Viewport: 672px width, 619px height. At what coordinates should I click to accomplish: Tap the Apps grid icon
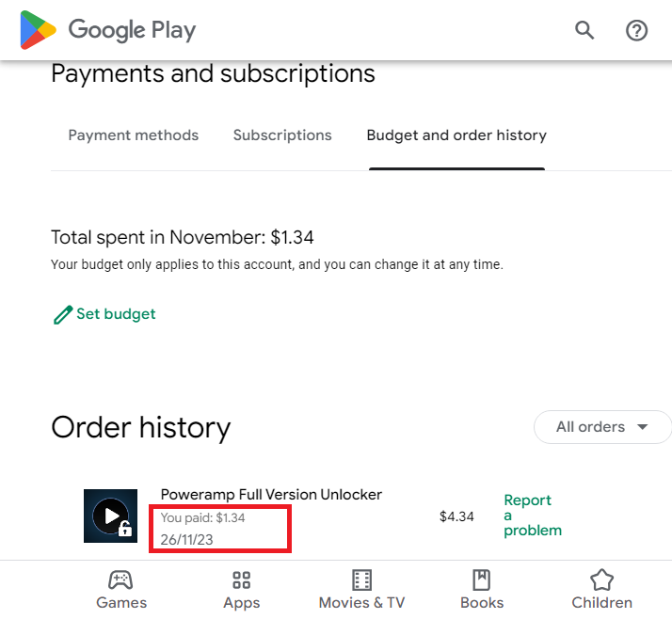(241, 580)
